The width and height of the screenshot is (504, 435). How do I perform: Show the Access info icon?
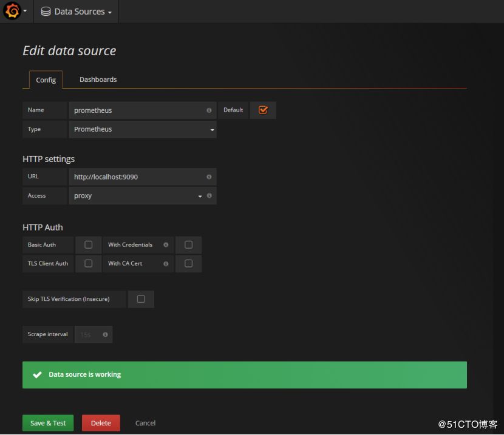[209, 195]
